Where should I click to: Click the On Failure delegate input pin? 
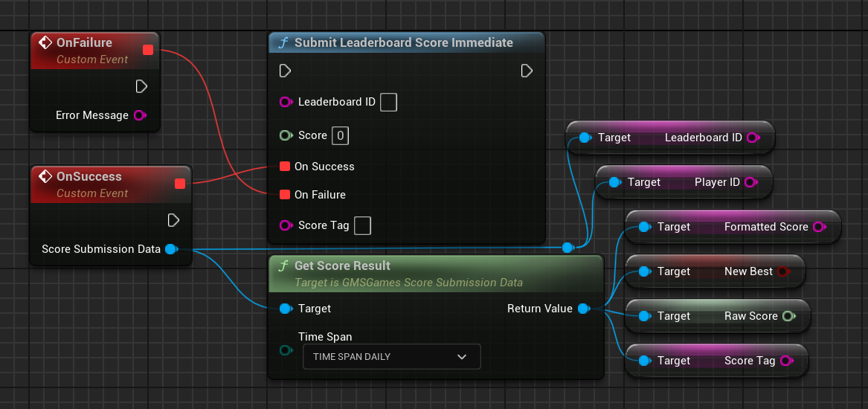point(285,195)
